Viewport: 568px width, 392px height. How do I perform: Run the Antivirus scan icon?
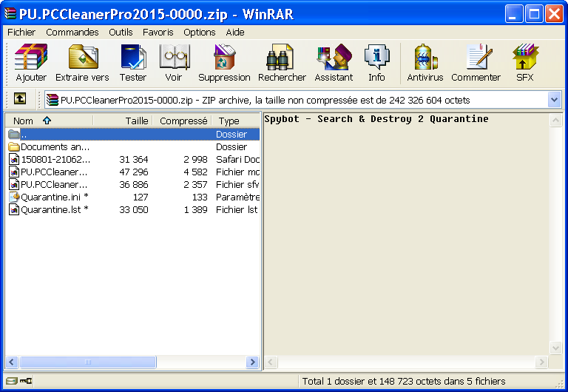coord(426,57)
